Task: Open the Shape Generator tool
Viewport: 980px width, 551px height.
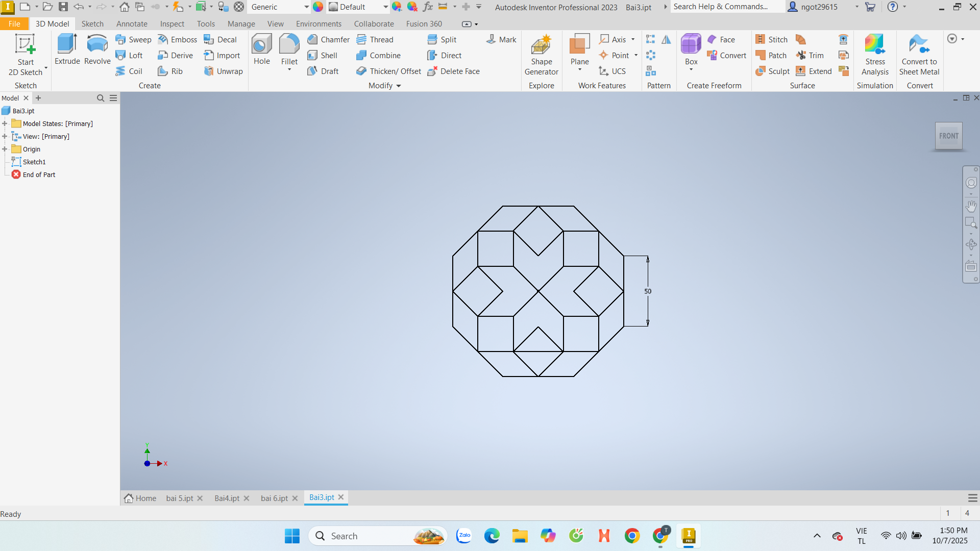Action: tap(541, 55)
